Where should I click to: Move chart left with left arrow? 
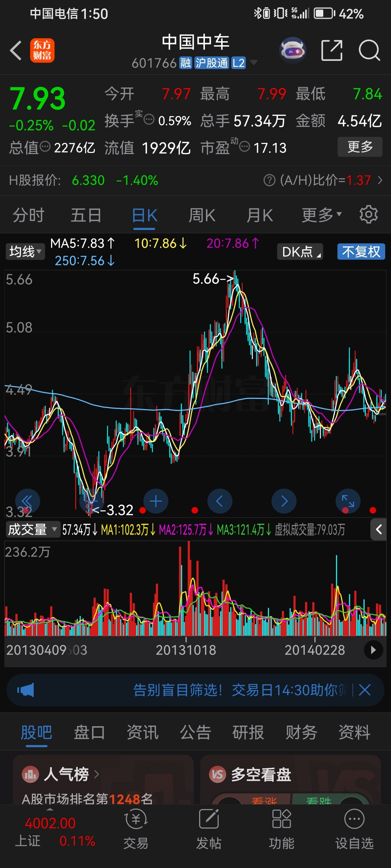[220, 501]
